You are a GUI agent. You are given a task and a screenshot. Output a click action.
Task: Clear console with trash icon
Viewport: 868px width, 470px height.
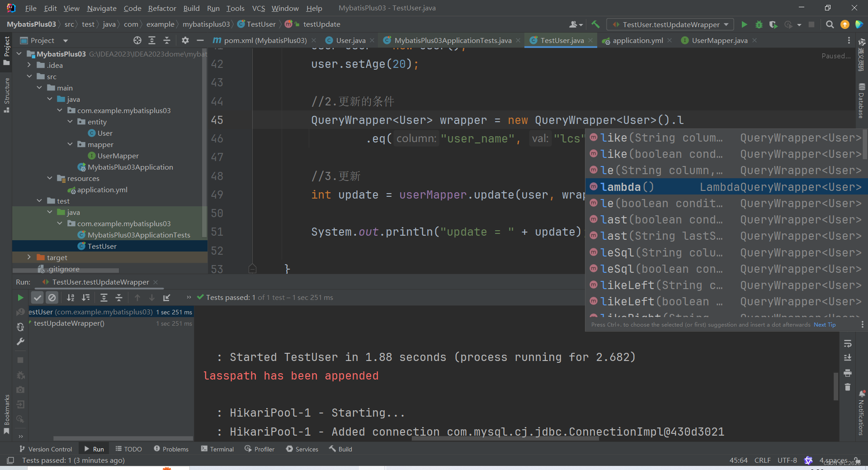[848, 387]
